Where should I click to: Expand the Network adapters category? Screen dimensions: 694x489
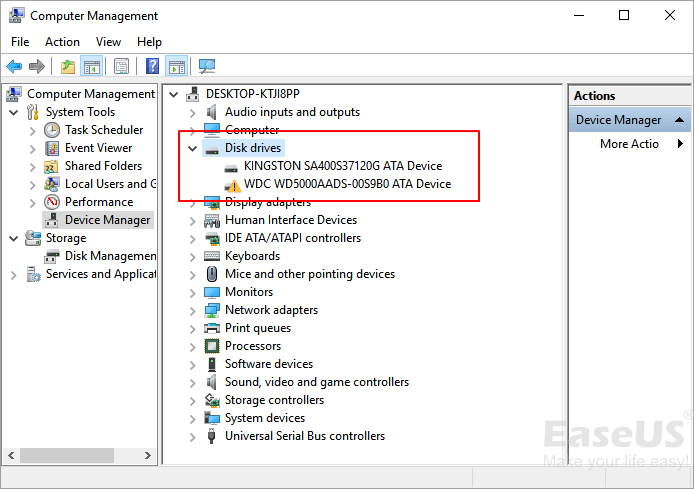[193, 310]
